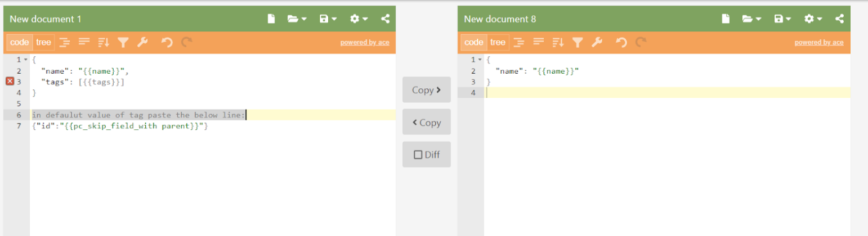Open file dropdown in right panel

pos(751,19)
